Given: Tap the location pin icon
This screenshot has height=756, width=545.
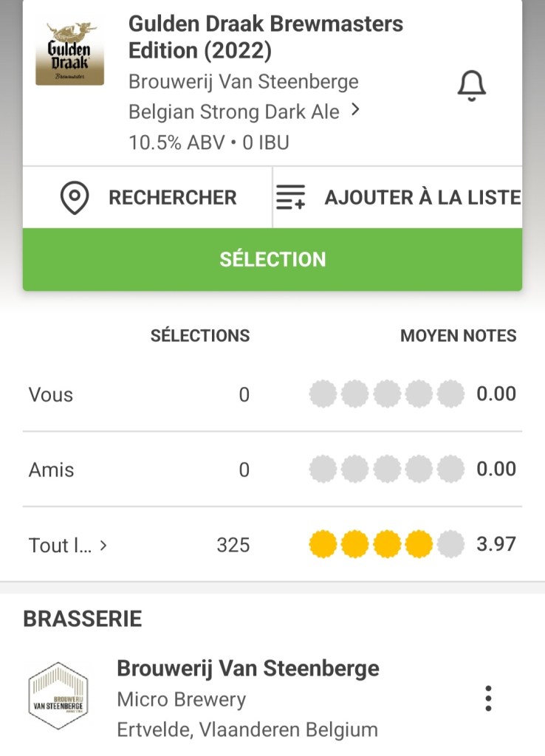Looking at the screenshot, I should coord(75,198).
